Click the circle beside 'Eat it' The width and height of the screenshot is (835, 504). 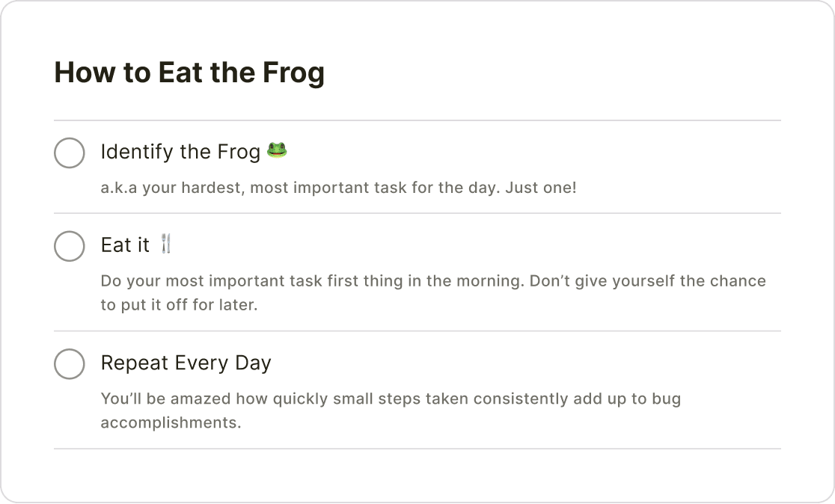(x=69, y=246)
